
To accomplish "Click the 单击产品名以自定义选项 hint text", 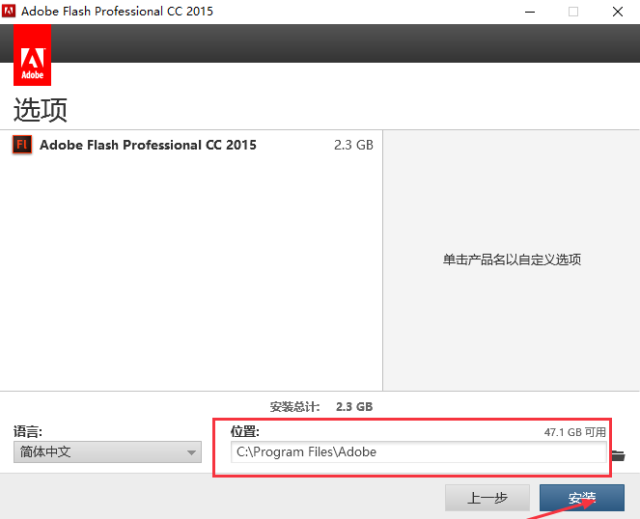I will pos(511,260).
